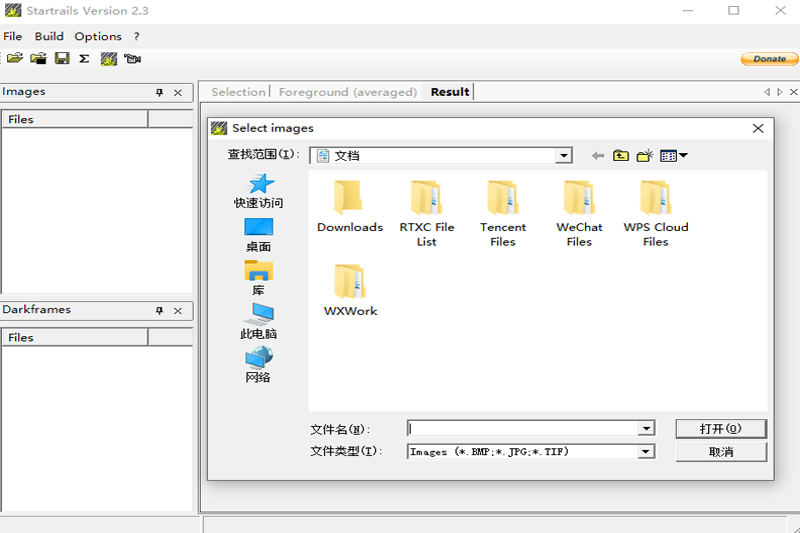Select 桌面 desktop in the sidebar
This screenshot has height=533, width=800.
tap(258, 235)
